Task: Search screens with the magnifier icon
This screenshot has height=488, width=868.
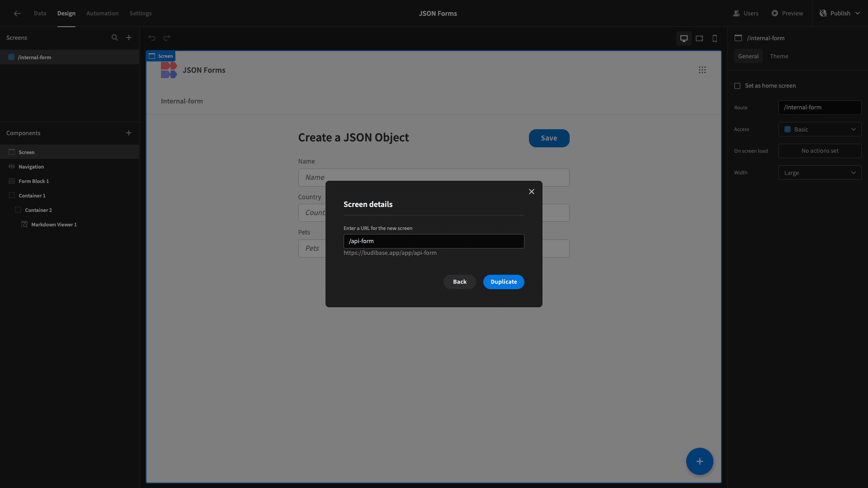Action: point(115,38)
